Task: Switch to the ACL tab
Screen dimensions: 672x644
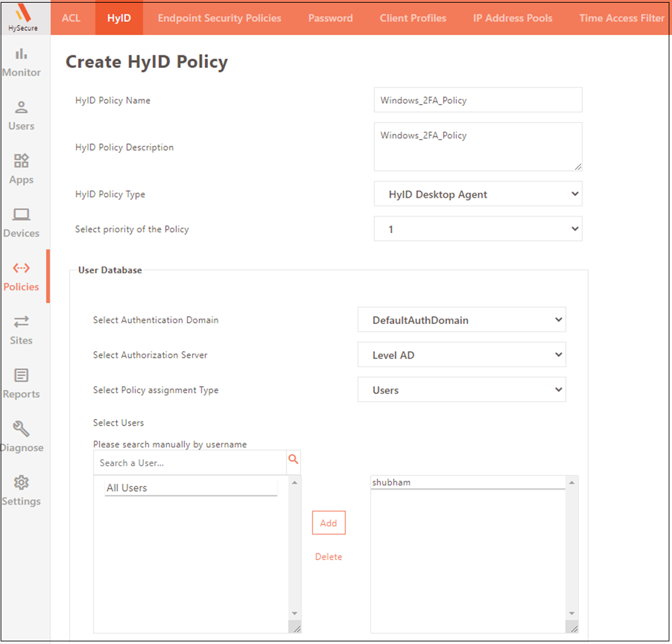Action: (71, 18)
